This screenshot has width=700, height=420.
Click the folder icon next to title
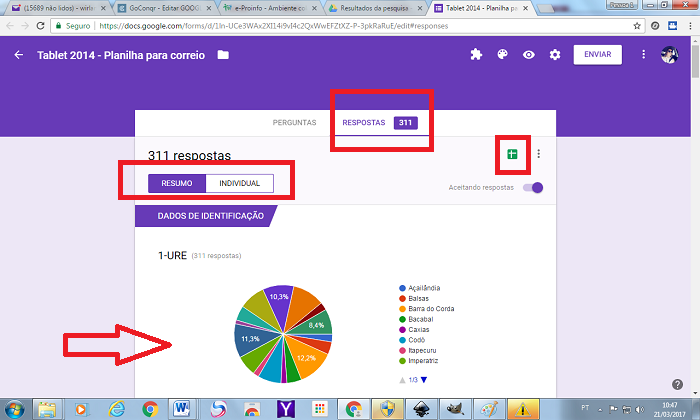tap(223, 55)
